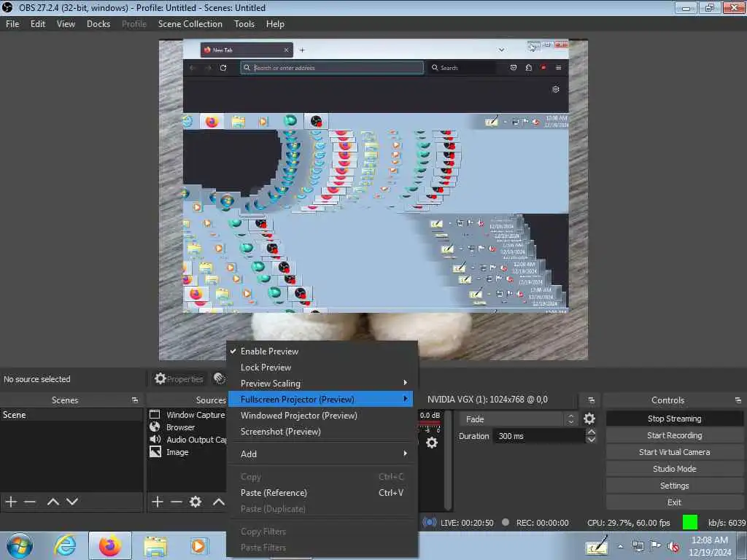The height and width of the screenshot is (560, 747).
Task: Choose Paste (Reference)
Action: pyautogui.click(x=322, y=492)
